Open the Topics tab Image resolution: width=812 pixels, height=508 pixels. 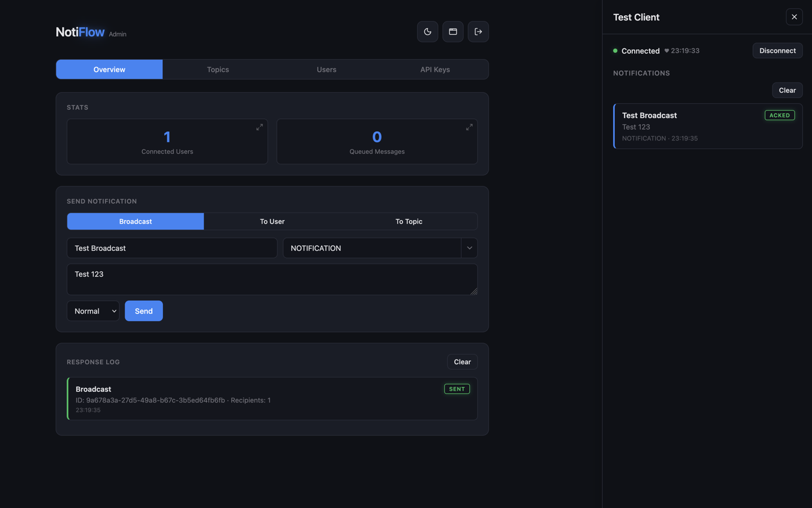(x=218, y=70)
